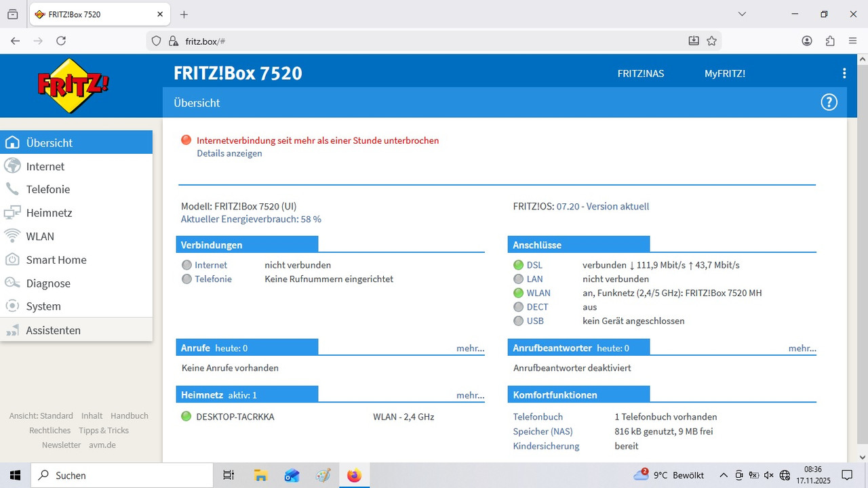Click the USB link under Anschlüsse

tap(535, 321)
